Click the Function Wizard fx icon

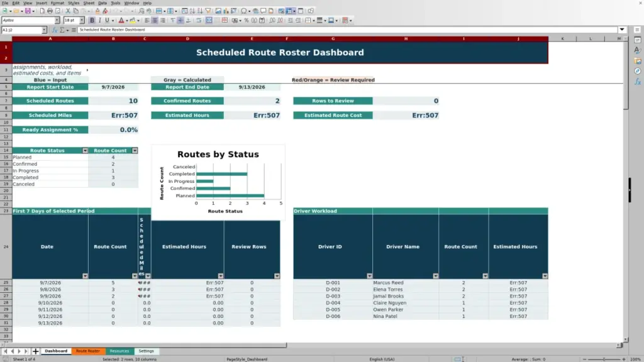point(55,30)
